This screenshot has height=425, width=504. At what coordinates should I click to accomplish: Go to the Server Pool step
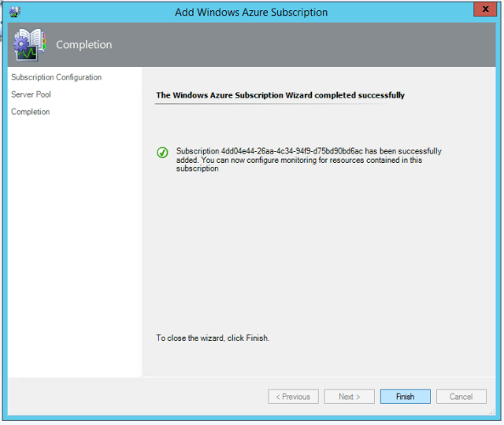31,94
